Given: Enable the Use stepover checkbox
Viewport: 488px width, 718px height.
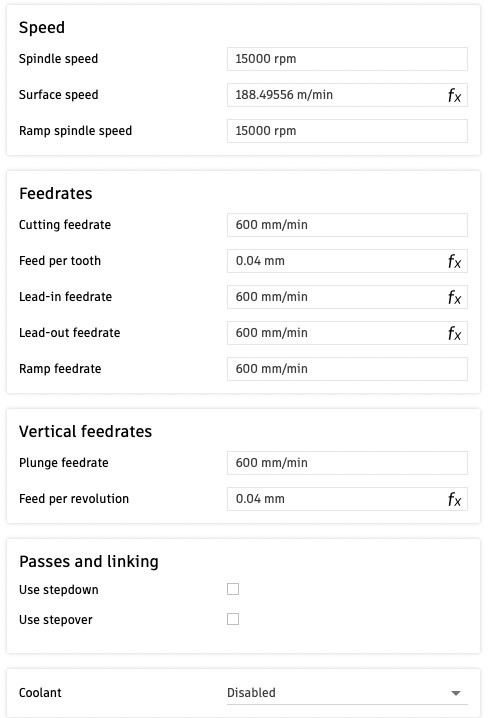Looking at the screenshot, I should [x=233, y=619].
